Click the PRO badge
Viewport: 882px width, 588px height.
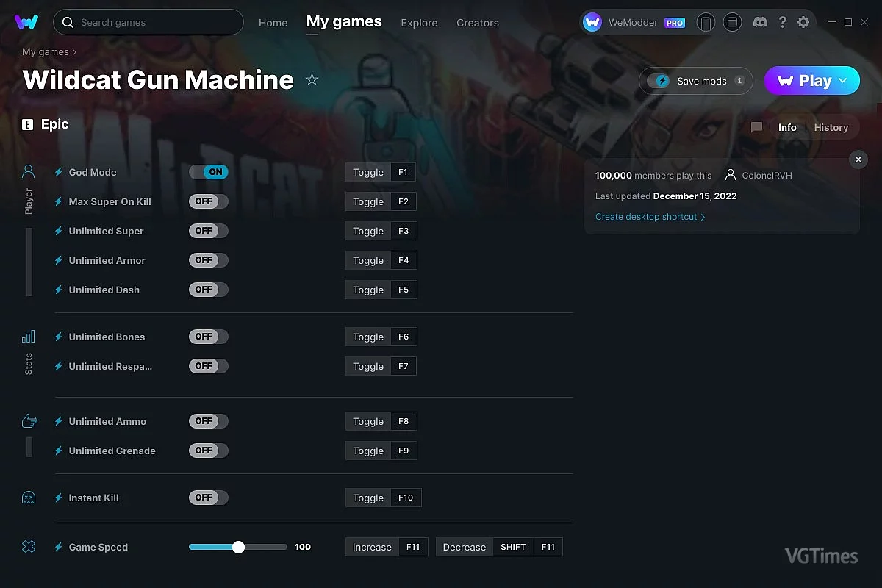(x=675, y=23)
